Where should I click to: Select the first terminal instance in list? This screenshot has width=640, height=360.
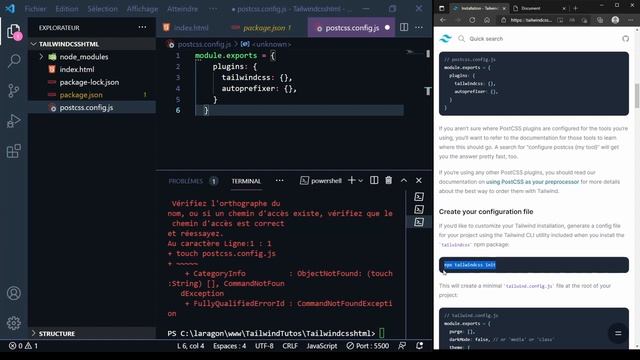[419, 197]
